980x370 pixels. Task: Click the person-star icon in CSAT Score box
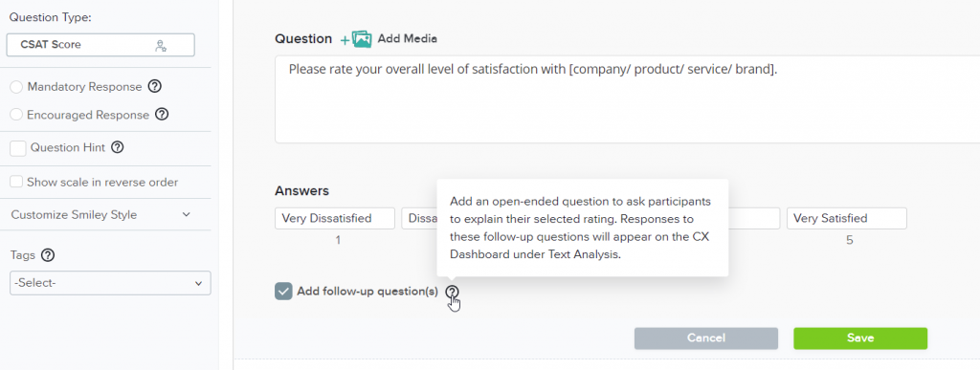[x=161, y=45]
